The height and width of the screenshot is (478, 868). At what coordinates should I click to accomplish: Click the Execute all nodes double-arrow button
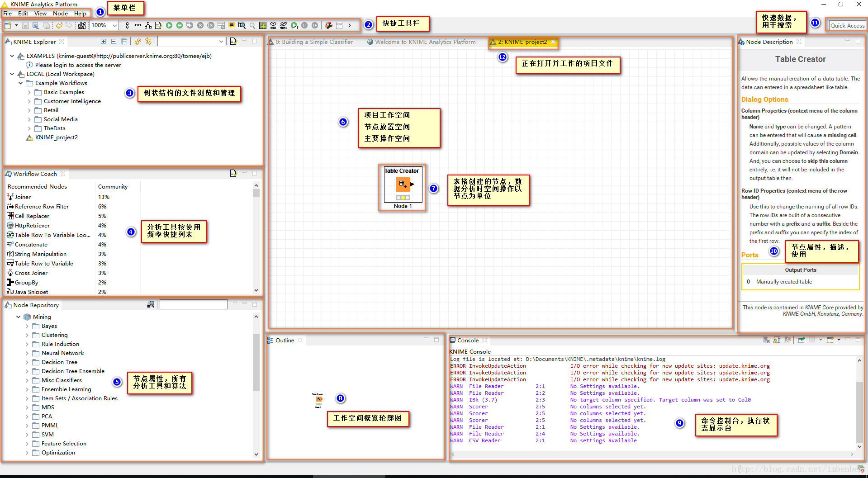click(180, 25)
